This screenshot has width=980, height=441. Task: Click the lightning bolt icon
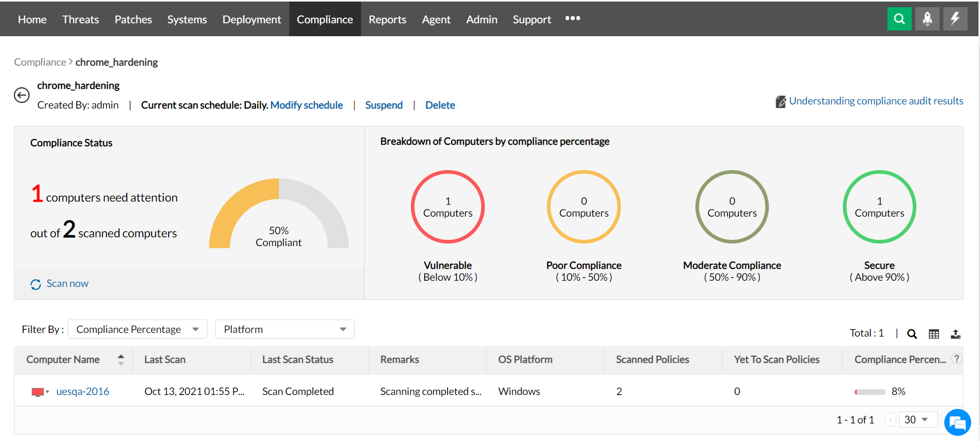coord(955,19)
